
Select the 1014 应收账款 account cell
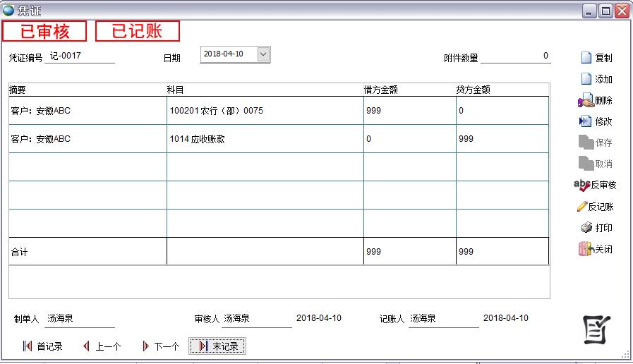[265, 139]
